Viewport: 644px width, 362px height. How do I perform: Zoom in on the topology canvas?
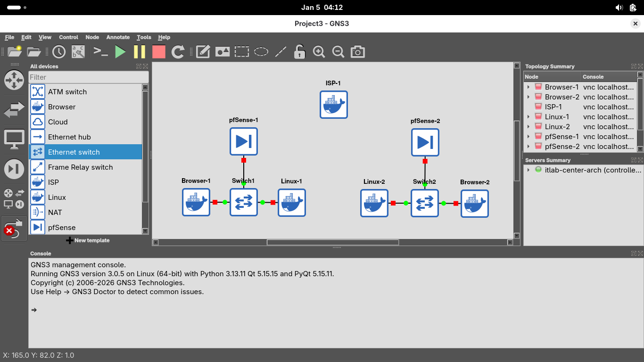[319, 52]
